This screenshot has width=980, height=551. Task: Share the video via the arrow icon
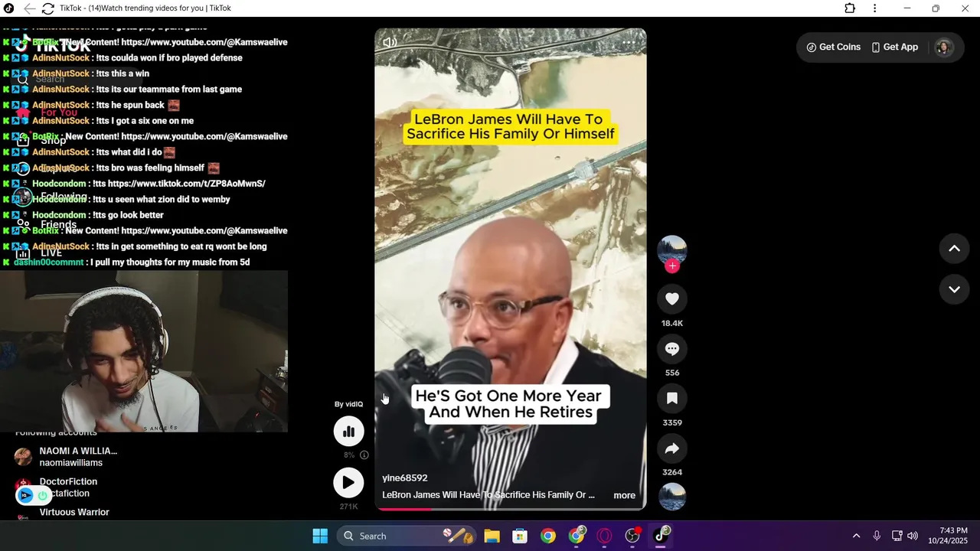(x=672, y=448)
